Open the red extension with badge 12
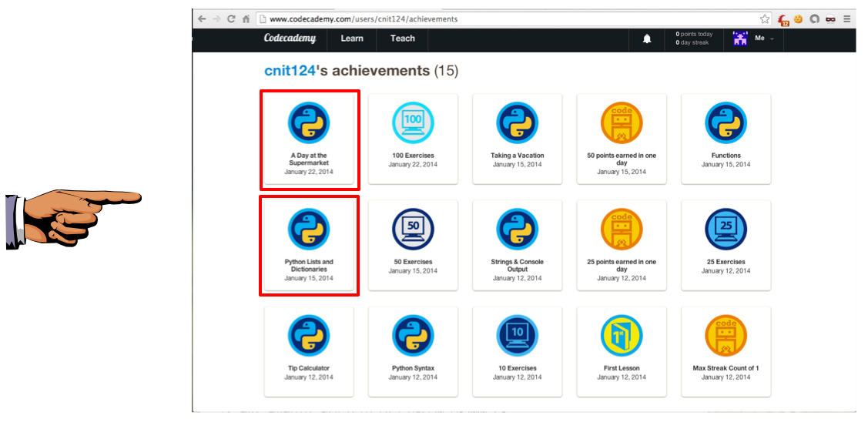Image resolution: width=868 pixels, height=429 pixels. (x=783, y=19)
